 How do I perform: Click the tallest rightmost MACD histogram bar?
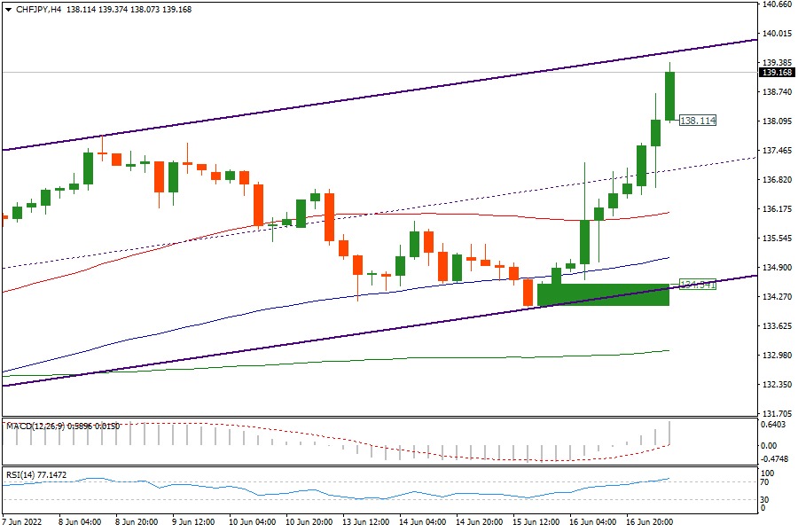point(669,434)
